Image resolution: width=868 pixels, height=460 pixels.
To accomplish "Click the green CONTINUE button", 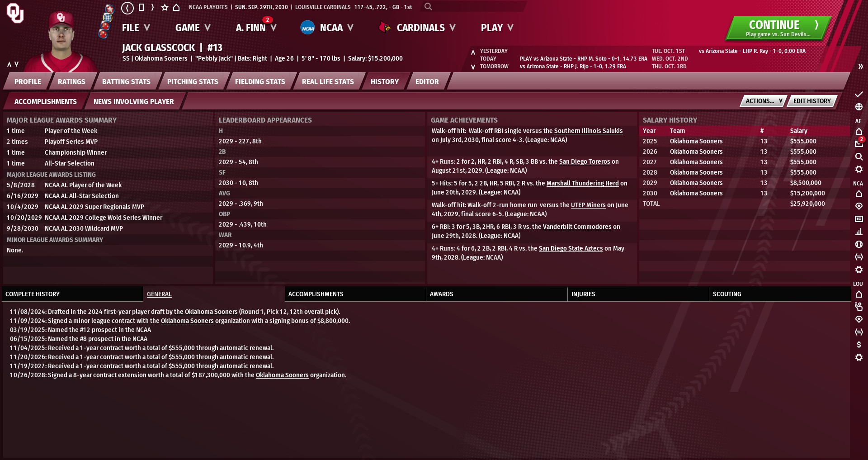I will (778, 28).
